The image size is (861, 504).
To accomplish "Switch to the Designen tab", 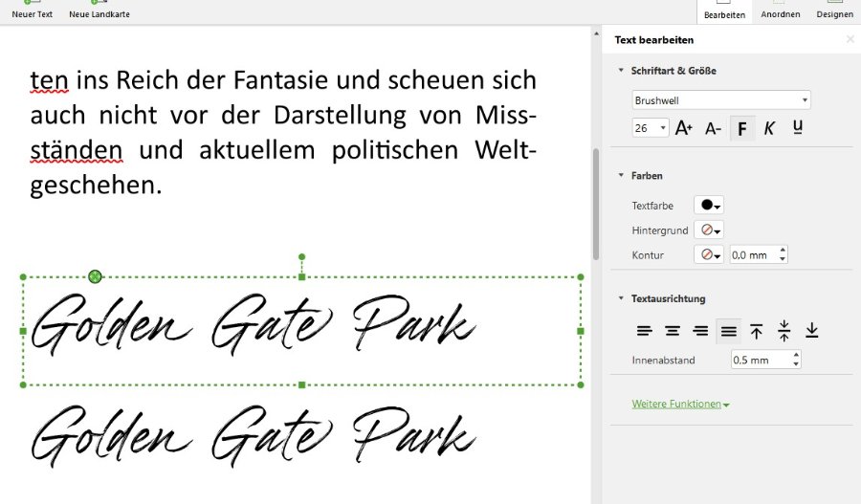I will 834,11.
